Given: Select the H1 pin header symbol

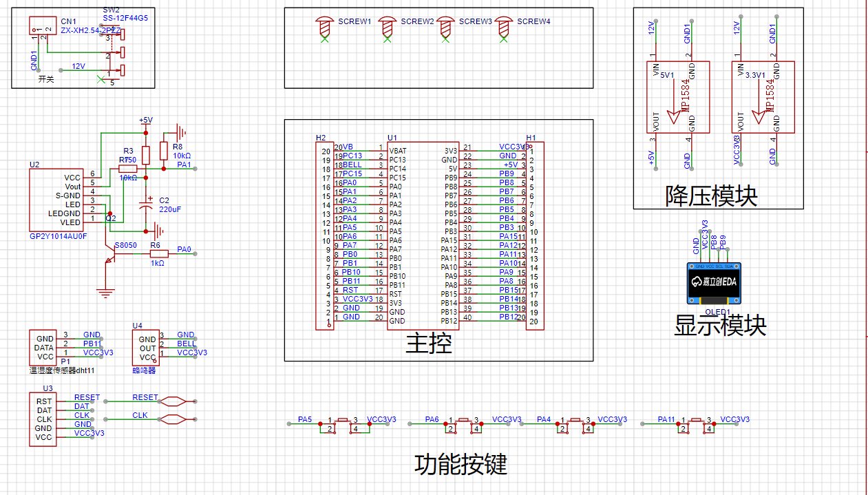Looking at the screenshot, I should click(x=535, y=236).
